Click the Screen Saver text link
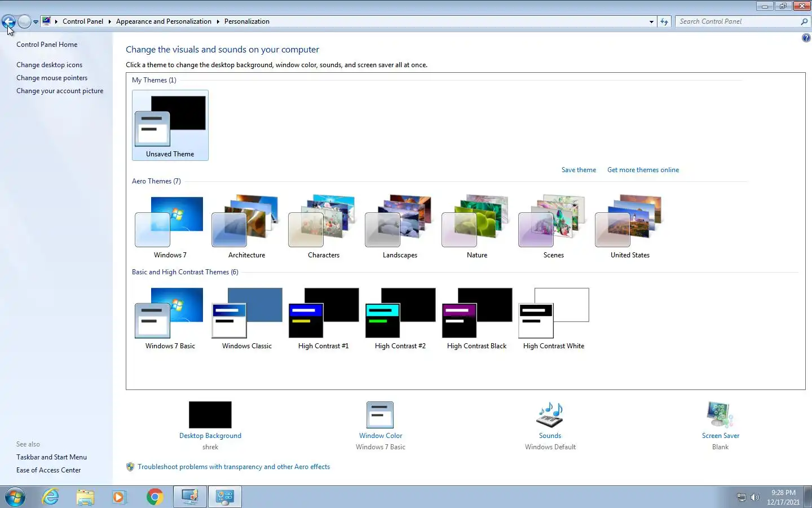This screenshot has width=812, height=508. [720, 436]
